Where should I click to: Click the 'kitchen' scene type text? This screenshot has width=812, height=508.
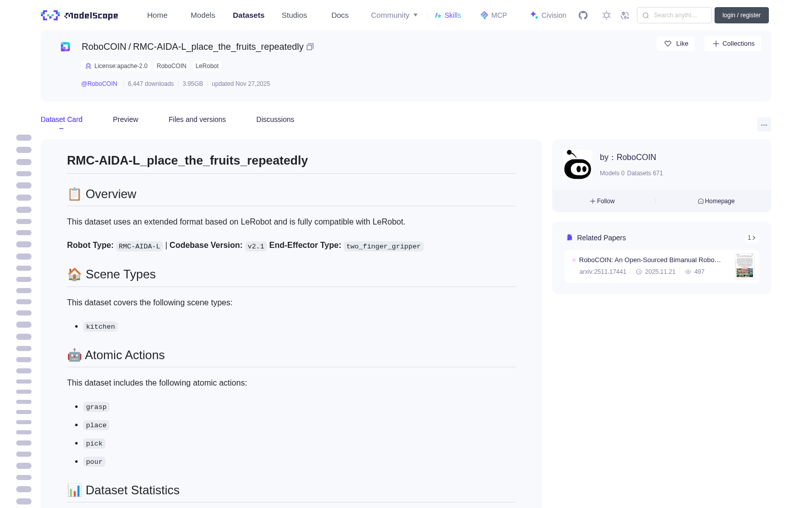100,327
